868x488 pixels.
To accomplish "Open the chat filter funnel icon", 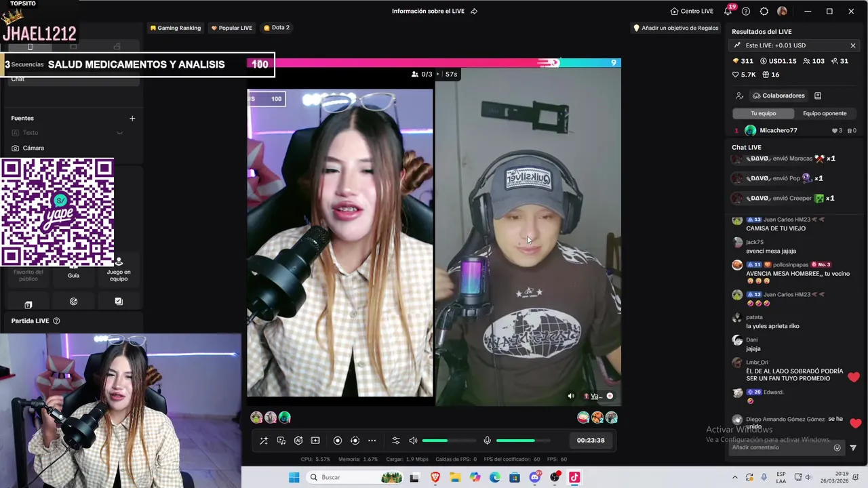I will (853, 448).
